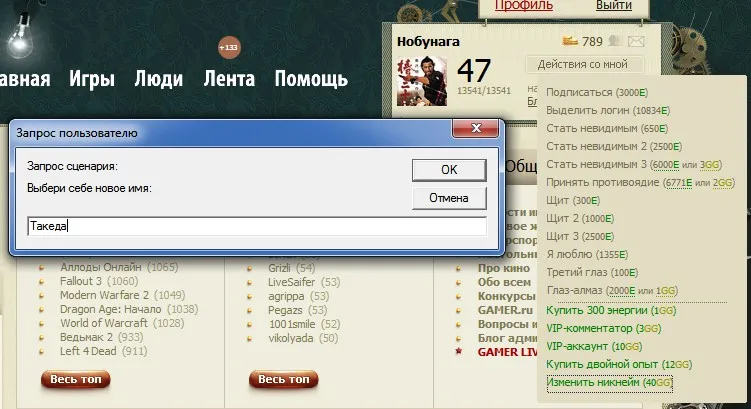Open the Fallout 3 game link
751x409 pixels.
pyautogui.click(x=80, y=281)
